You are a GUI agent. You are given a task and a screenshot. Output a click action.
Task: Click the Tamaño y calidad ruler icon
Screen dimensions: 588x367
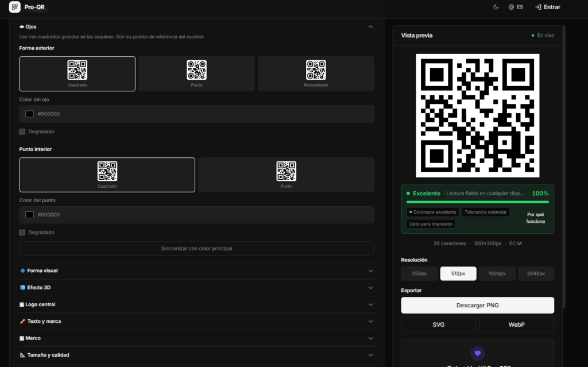[x=22, y=355]
